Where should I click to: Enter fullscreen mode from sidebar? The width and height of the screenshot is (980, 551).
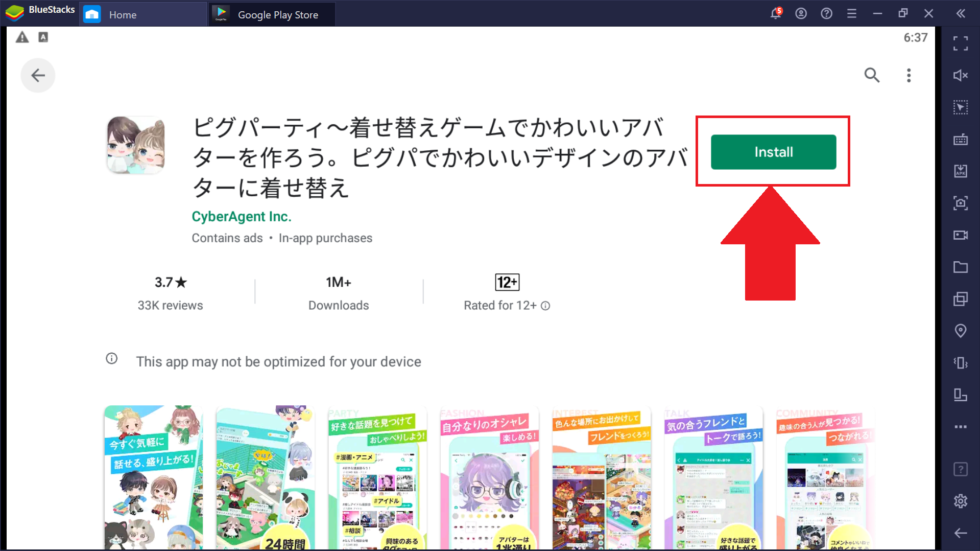[x=961, y=43]
